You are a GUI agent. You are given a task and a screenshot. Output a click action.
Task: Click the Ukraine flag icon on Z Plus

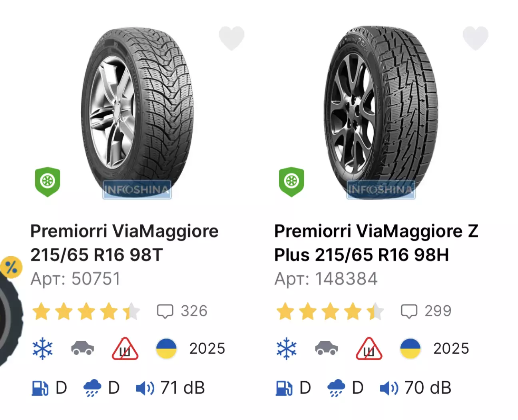point(410,348)
